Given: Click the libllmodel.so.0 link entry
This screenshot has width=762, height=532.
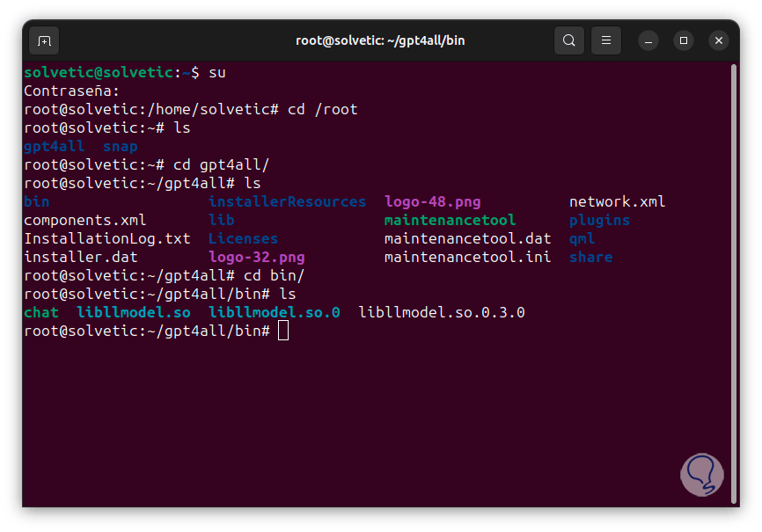Looking at the screenshot, I should (274, 312).
